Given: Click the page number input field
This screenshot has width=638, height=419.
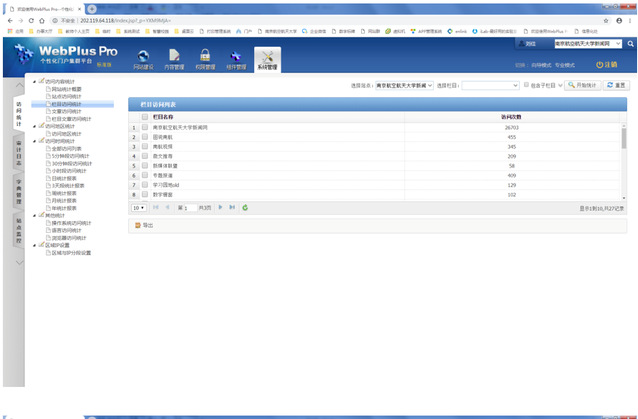Looking at the screenshot, I should point(190,208).
